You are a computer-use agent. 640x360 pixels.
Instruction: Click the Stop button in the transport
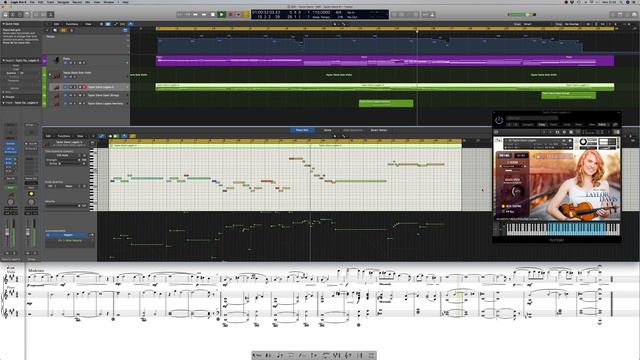coord(213,14)
